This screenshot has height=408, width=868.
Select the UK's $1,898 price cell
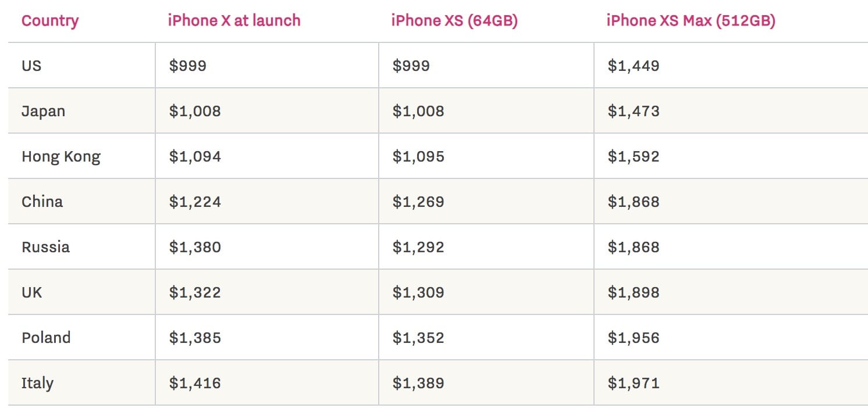(x=634, y=292)
